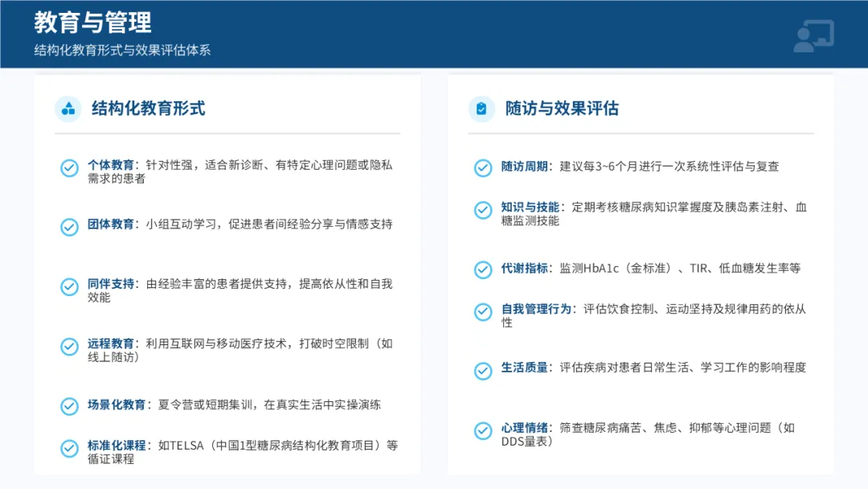The width and height of the screenshot is (868, 489).
Task: Click the checkmark icon next to 同伴支持
Action: point(69,287)
